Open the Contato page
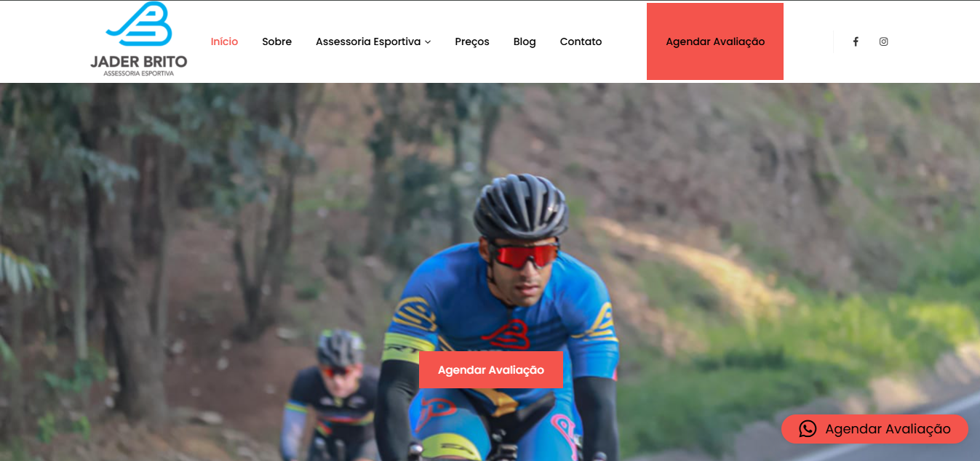 click(581, 41)
